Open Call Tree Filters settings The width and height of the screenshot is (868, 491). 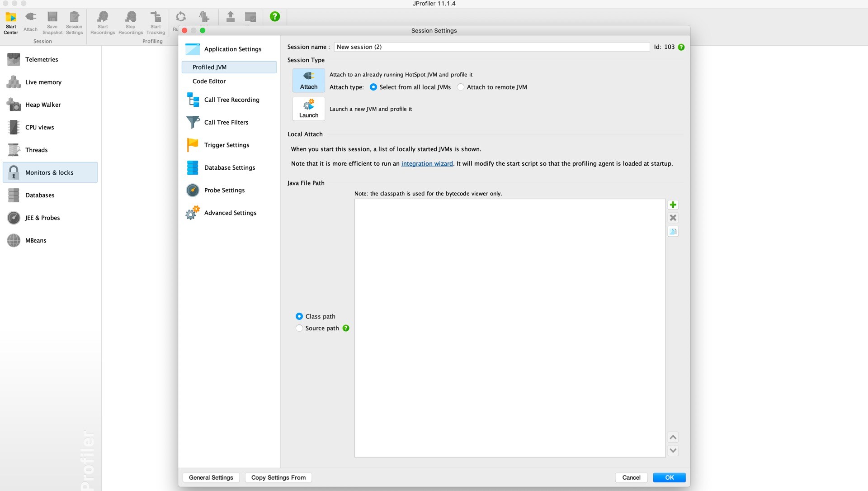(x=229, y=122)
